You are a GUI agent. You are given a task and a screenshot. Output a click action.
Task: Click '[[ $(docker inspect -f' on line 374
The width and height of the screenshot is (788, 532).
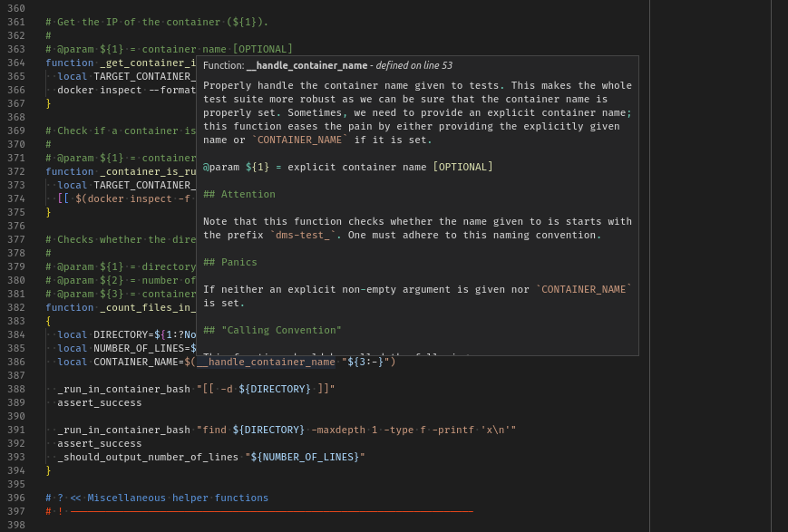[123, 198]
